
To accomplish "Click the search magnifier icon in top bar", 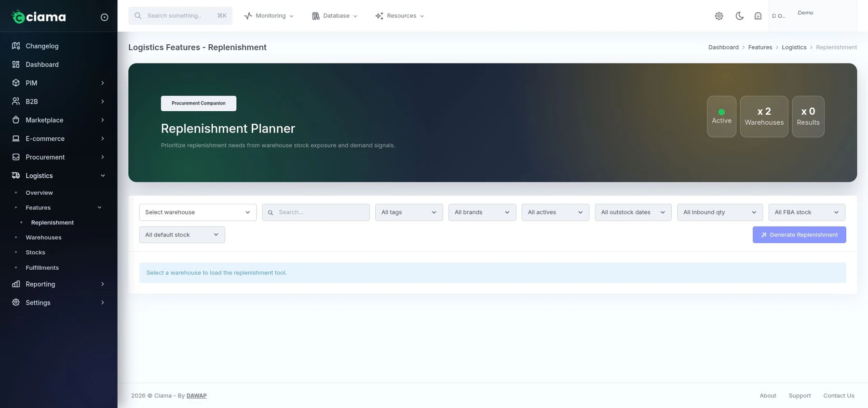I will (138, 16).
